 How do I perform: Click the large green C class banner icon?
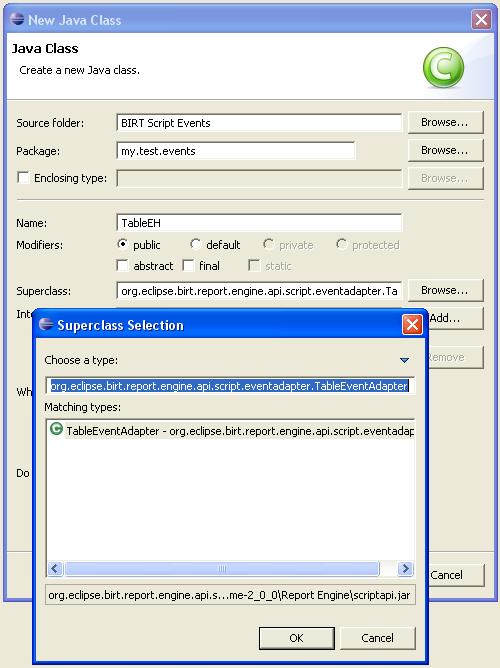click(x=443, y=67)
